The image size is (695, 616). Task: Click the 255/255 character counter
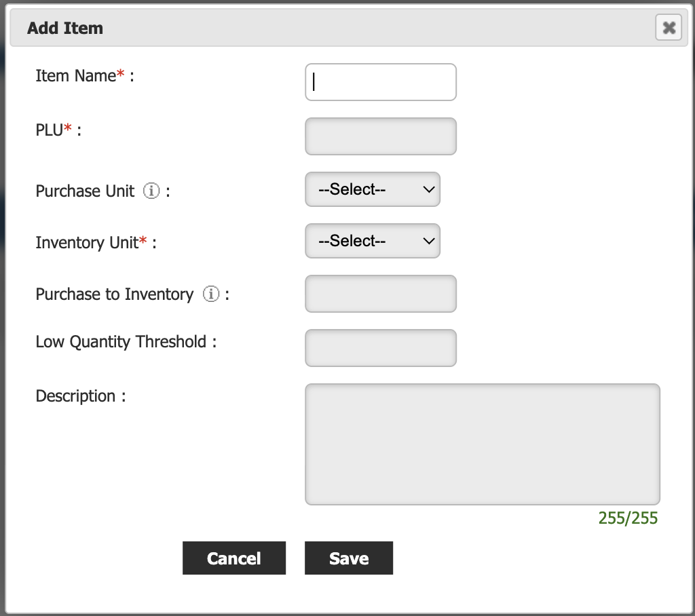point(628,518)
